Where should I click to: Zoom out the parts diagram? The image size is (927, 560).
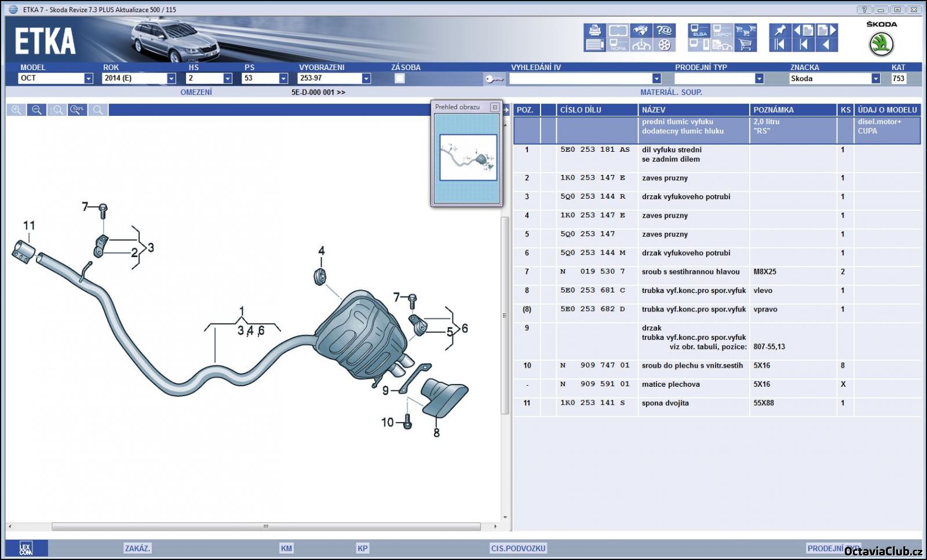(37, 110)
